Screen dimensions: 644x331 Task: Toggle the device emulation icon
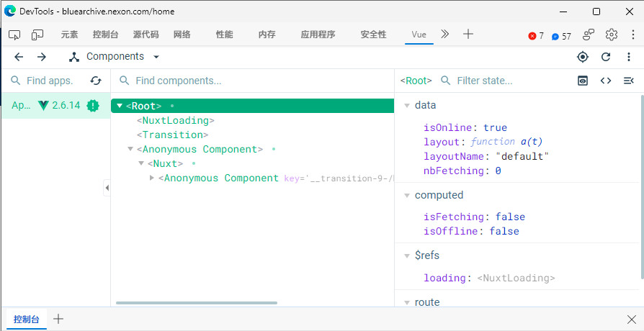(x=37, y=35)
